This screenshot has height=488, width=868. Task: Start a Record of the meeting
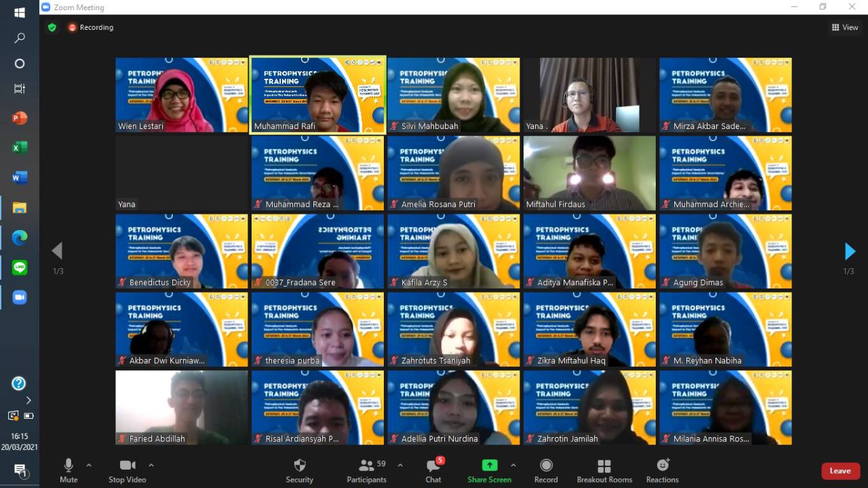click(x=546, y=468)
